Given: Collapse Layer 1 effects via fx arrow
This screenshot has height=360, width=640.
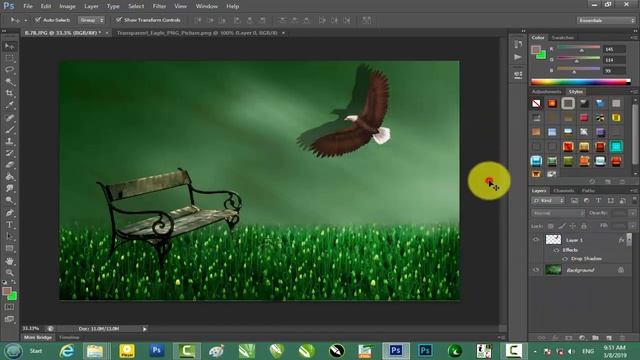Looking at the screenshot, I should pyautogui.click(x=629, y=240).
